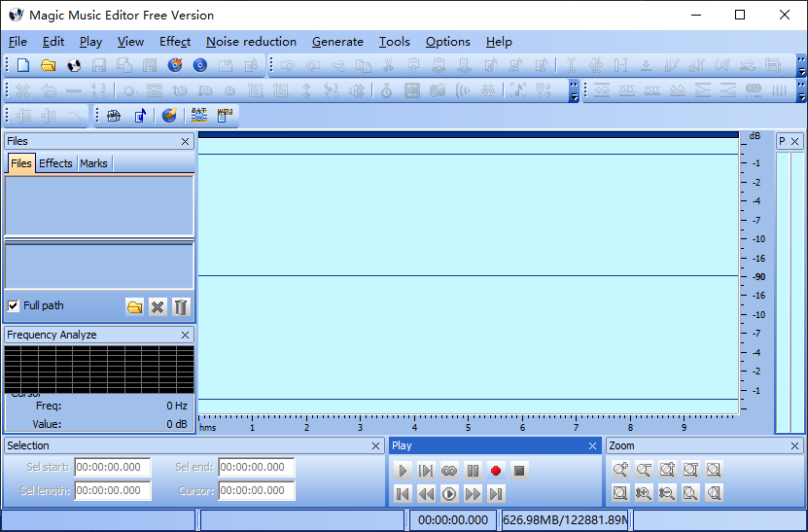The height and width of the screenshot is (532, 808).
Task: Click the Zoom in magnifier icon
Action: (x=620, y=470)
